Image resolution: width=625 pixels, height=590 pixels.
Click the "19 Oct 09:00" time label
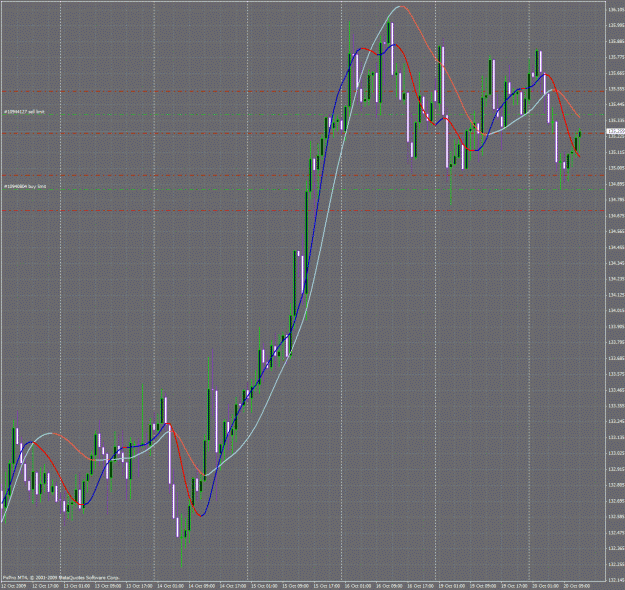[483, 586]
